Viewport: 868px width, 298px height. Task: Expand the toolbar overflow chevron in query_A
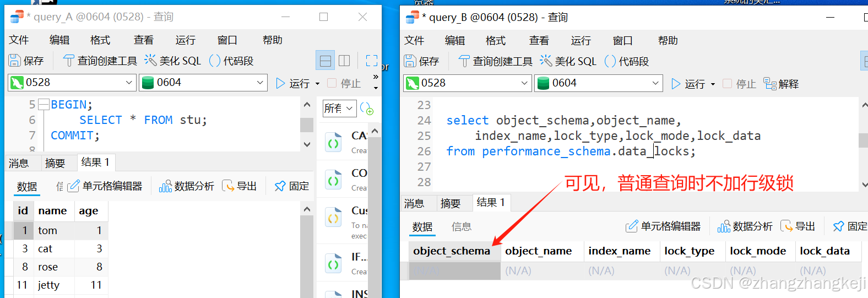(376, 77)
